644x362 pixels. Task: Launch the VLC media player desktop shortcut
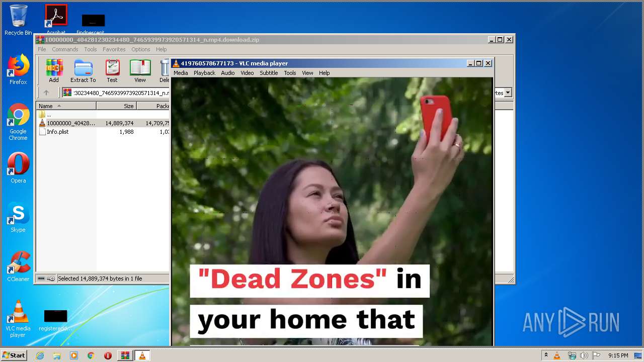pos(18,319)
